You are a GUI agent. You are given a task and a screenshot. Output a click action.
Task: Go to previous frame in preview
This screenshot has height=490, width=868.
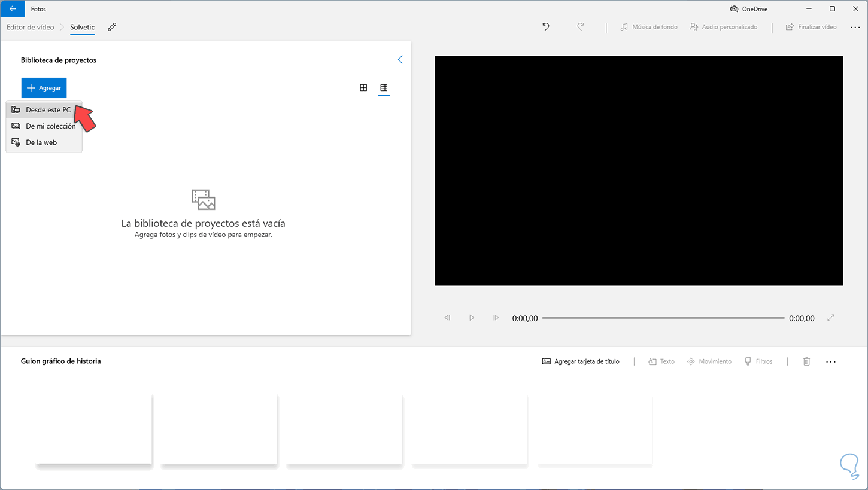[x=447, y=318]
